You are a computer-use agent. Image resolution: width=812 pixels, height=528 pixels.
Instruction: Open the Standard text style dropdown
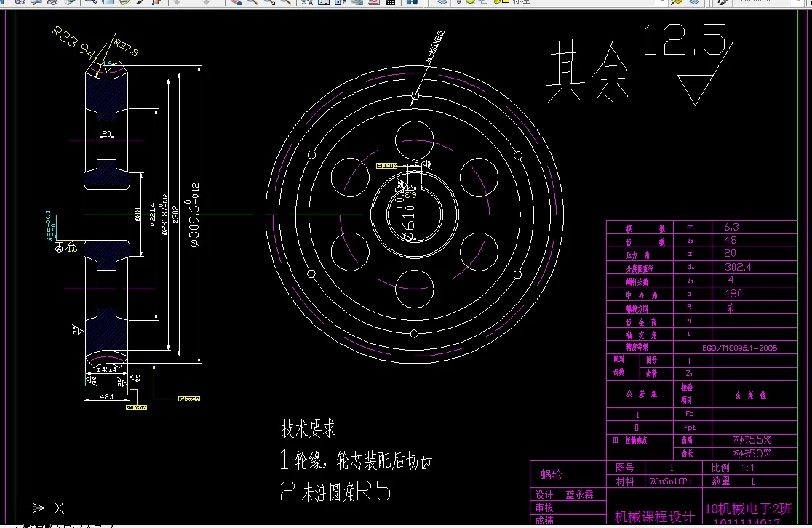point(798,4)
